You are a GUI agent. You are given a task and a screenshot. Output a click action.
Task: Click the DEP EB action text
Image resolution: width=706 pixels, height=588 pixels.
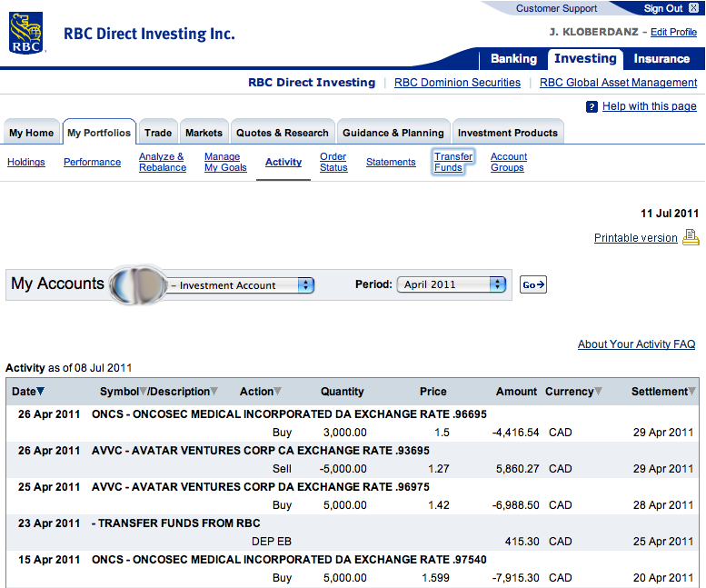[x=272, y=542]
